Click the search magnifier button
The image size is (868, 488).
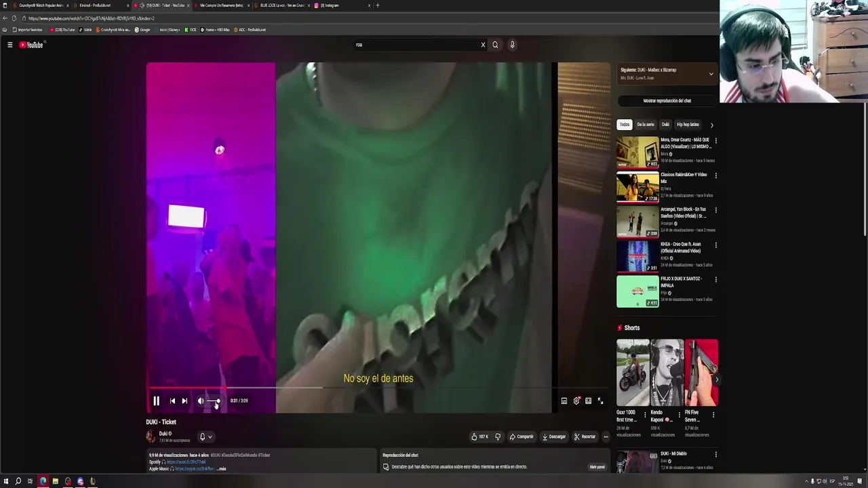[495, 45]
